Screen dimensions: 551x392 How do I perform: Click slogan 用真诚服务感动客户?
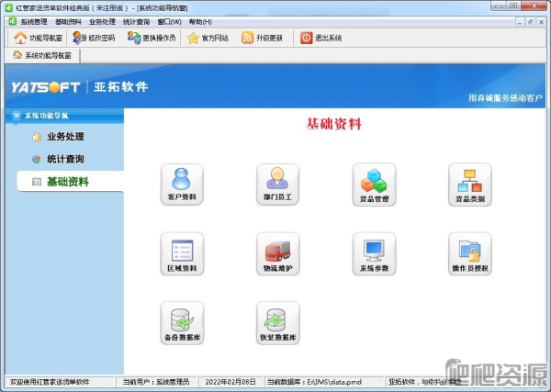[505, 98]
